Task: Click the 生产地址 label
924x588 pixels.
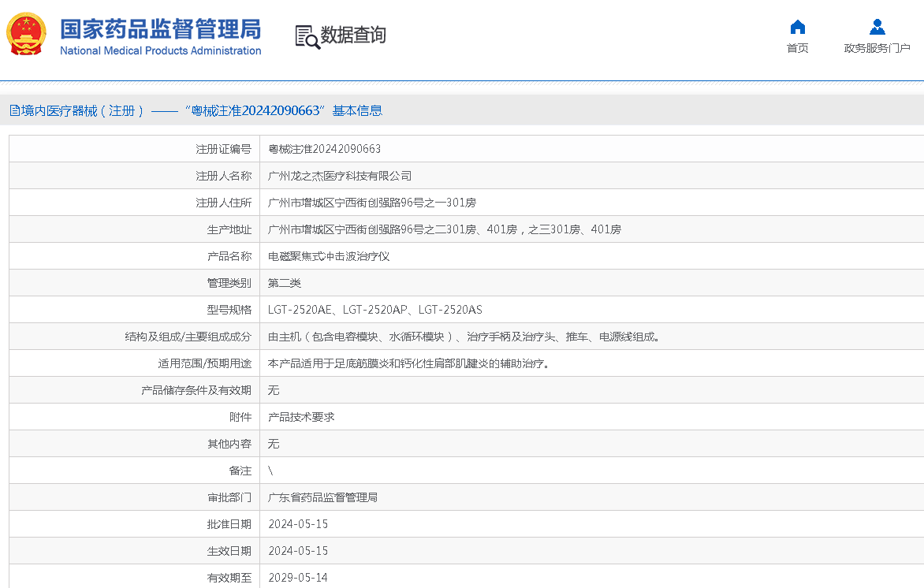Action: [229, 229]
